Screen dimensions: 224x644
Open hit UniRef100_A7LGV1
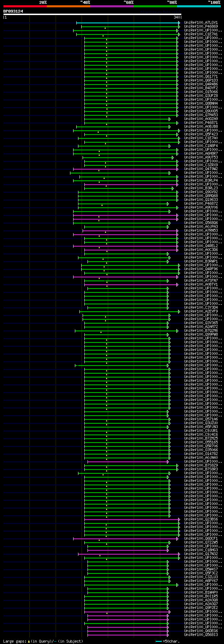(x=201, y=23)
